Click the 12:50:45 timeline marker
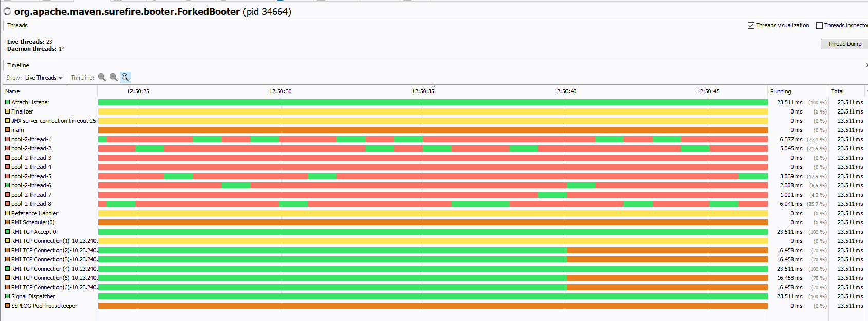This screenshot has width=868, height=321. click(x=708, y=91)
